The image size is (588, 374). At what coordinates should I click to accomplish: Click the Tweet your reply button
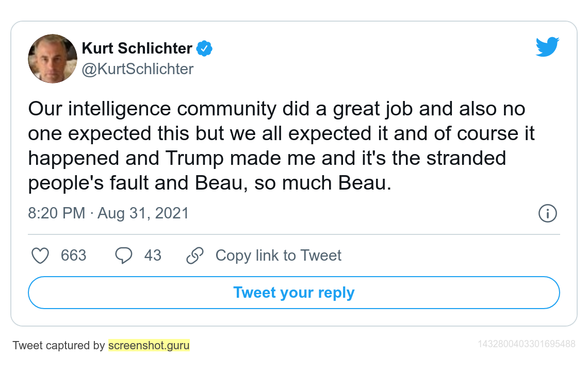[294, 293]
